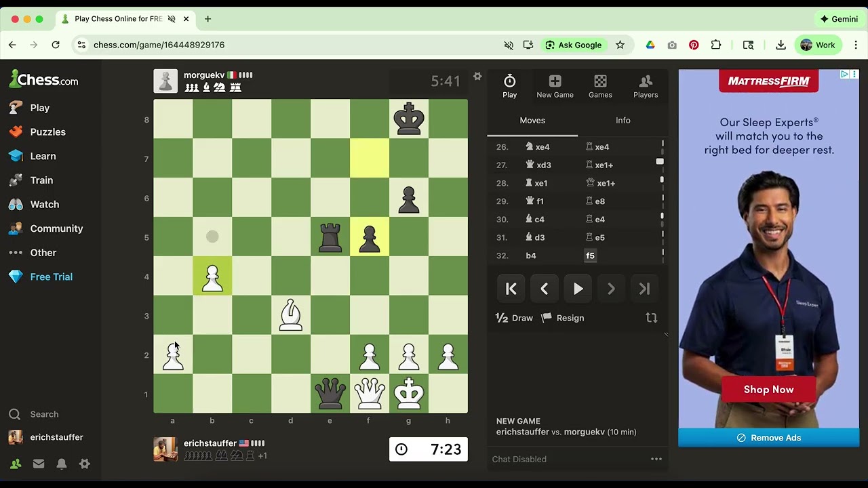
Task: Reload the page
Action: tap(56, 45)
